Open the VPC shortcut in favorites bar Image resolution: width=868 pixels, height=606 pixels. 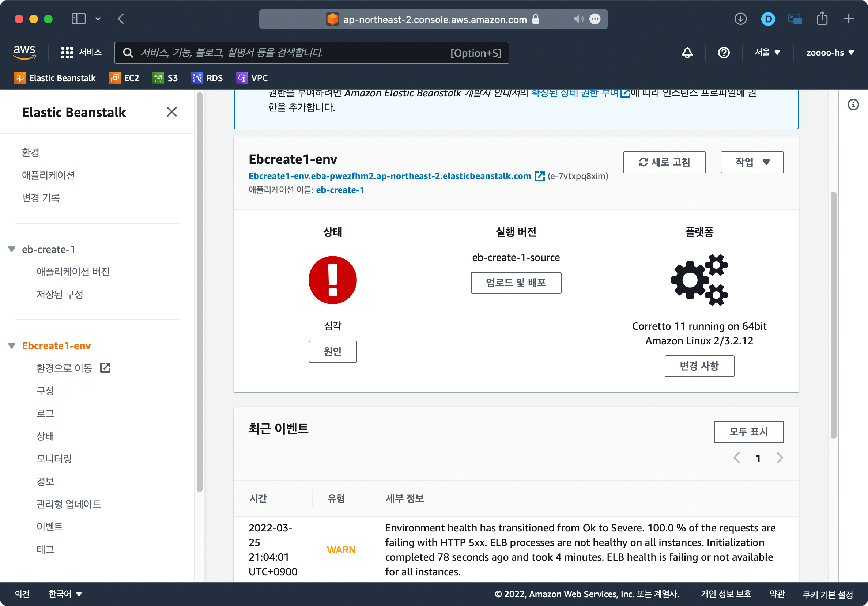(252, 78)
